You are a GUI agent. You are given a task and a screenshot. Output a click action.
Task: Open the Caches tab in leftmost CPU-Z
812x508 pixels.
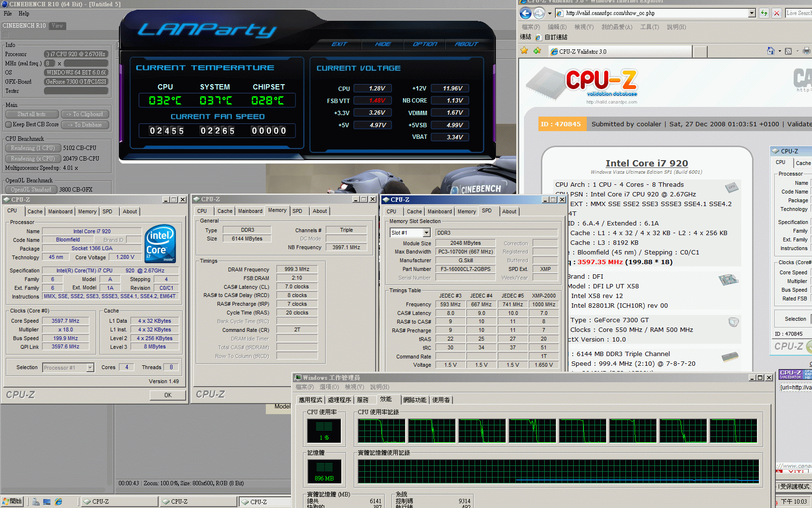tap(35, 211)
